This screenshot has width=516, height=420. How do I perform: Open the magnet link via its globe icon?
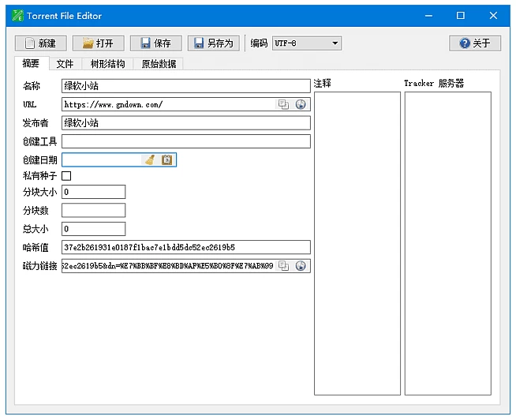301,266
